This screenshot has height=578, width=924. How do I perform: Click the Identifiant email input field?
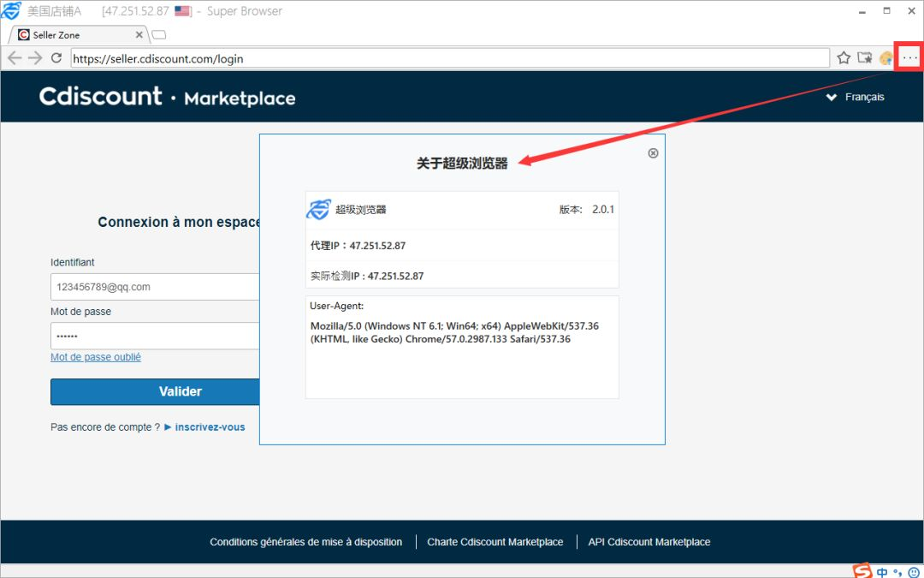coord(155,287)
